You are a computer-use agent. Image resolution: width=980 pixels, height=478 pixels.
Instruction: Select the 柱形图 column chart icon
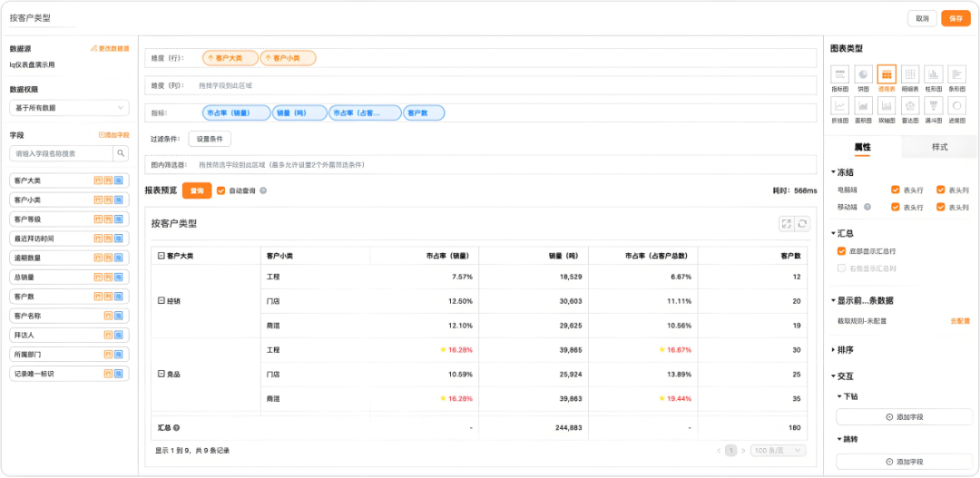pyautogui.click(x=934, y=74)
